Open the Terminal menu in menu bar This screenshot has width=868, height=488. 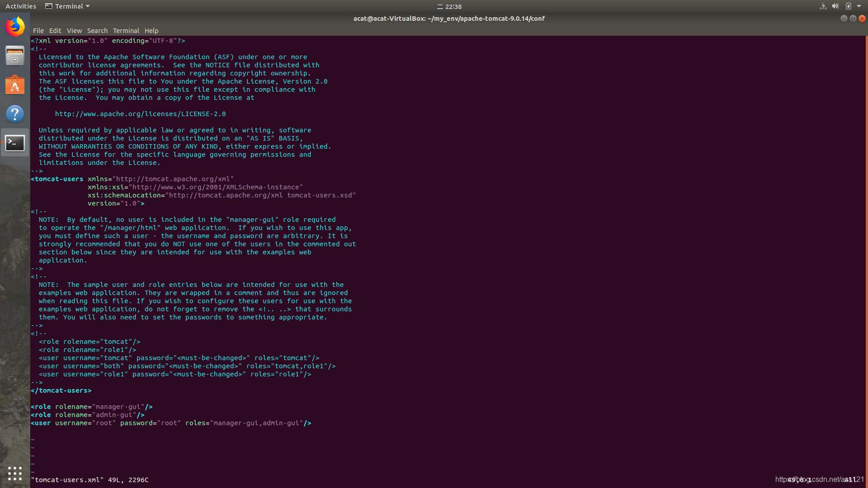126,31
